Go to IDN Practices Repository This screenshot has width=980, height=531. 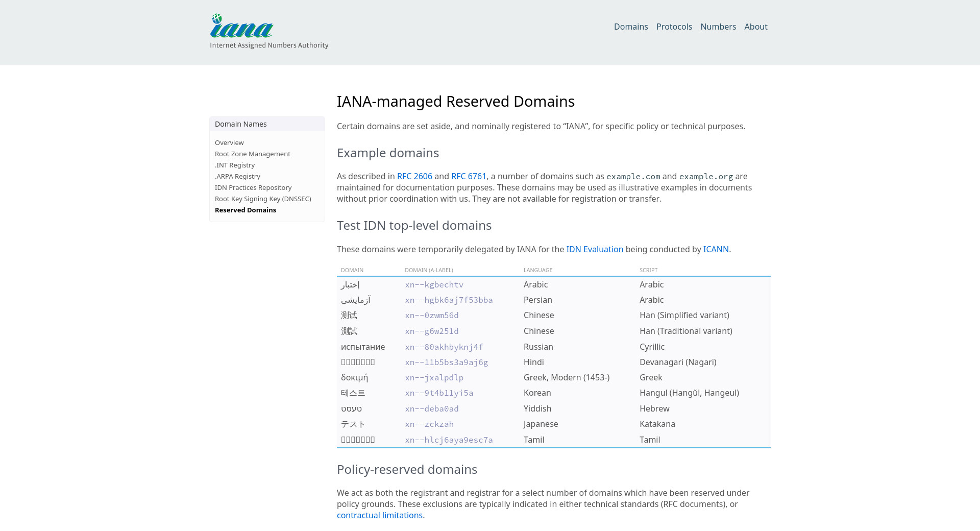(x=253, y=187)
